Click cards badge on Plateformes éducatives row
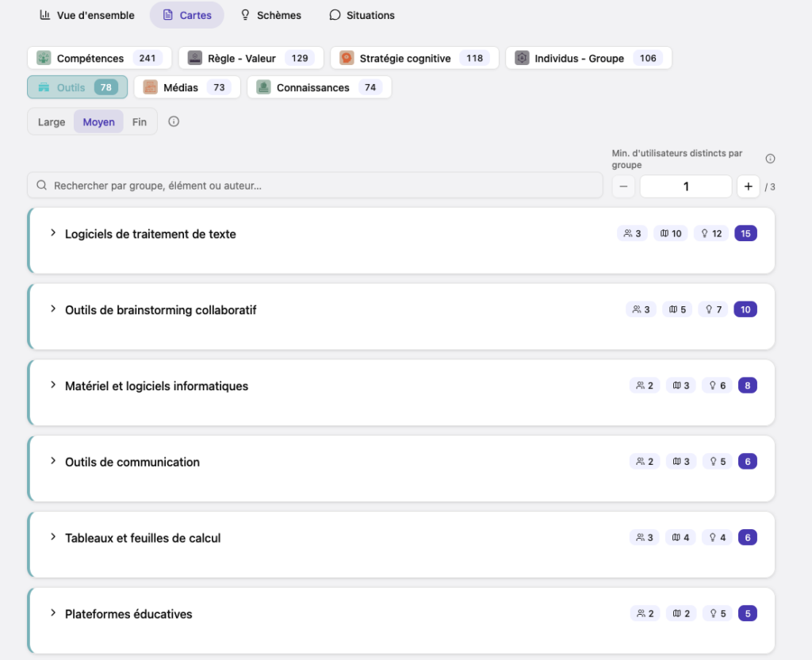Screen dimensions: 812x660 click(681, 613)
